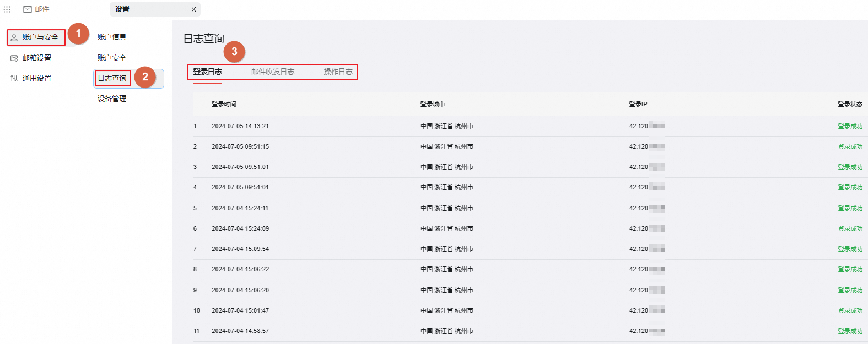Select 邮箱设置 in the left sidebar

click(37, 58)
